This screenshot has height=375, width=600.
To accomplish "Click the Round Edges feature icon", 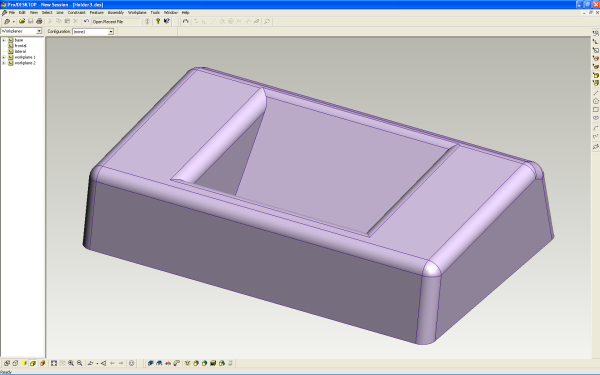I will coord(196,363).
